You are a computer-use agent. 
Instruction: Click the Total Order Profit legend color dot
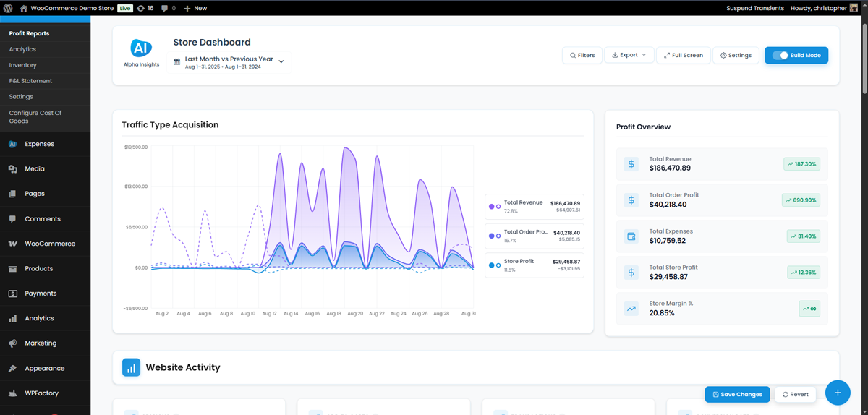tap(492, 236)
